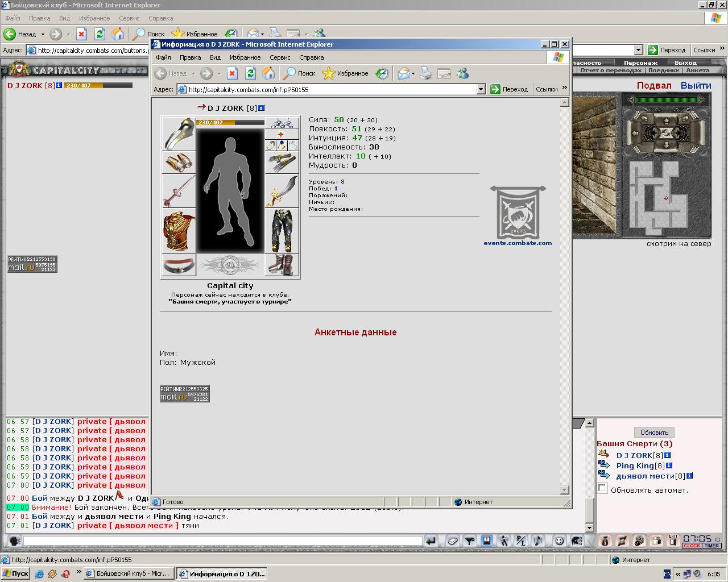Open the Избранное menu in info window
This screenshot has width=728, height=582.
click(245, 57)
